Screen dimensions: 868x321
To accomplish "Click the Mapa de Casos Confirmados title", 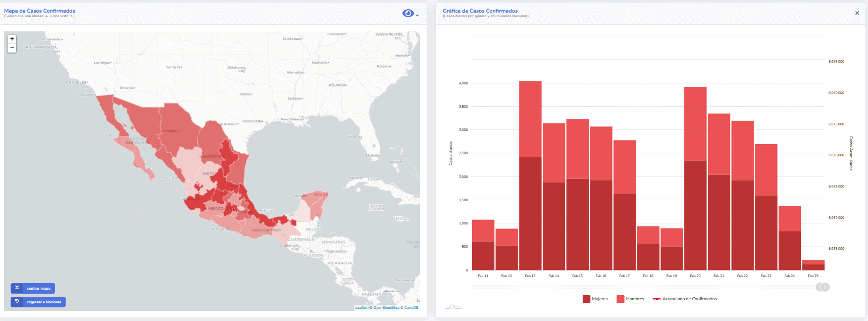I will (39, 11).
